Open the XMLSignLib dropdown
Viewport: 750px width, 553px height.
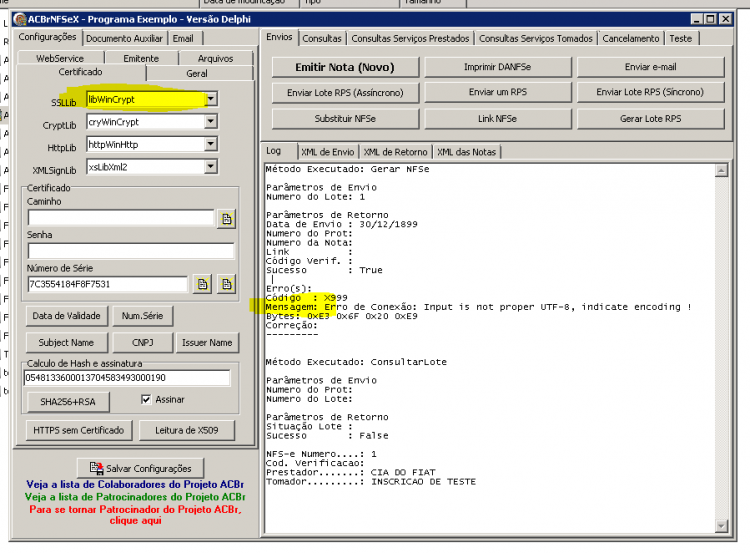pos(210,166)
